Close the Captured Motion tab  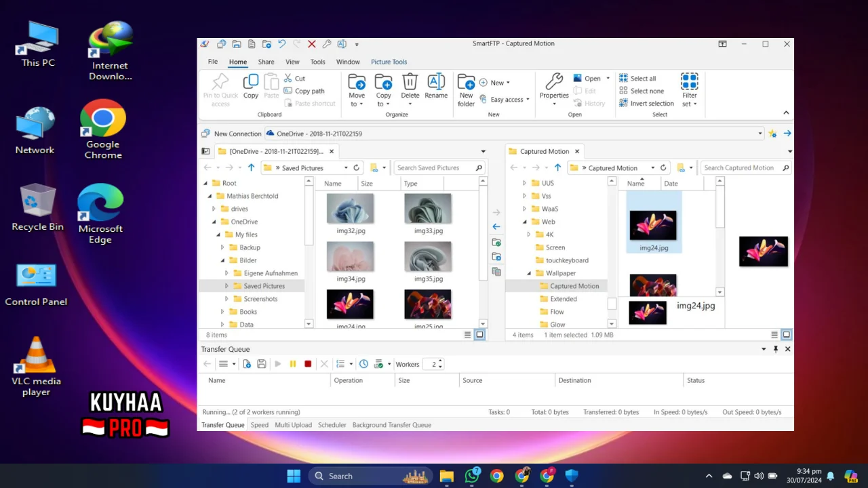(x=577, y=151)
